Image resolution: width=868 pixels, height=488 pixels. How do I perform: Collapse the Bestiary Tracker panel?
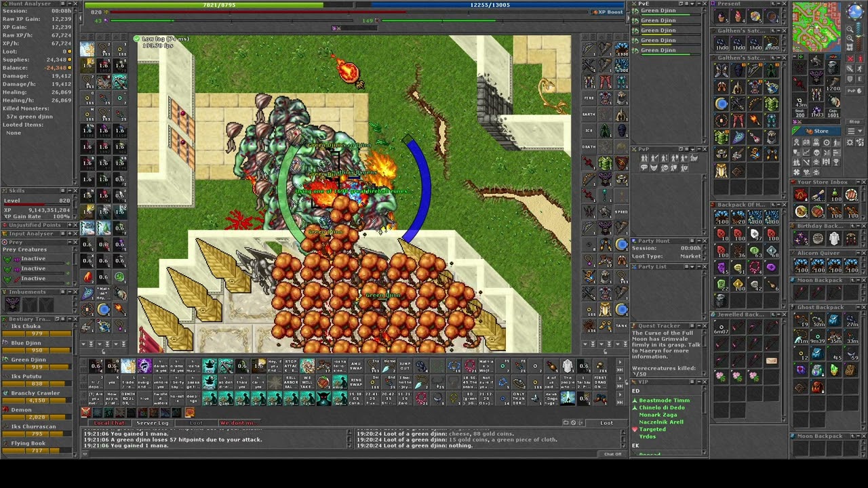click(70, 319)
